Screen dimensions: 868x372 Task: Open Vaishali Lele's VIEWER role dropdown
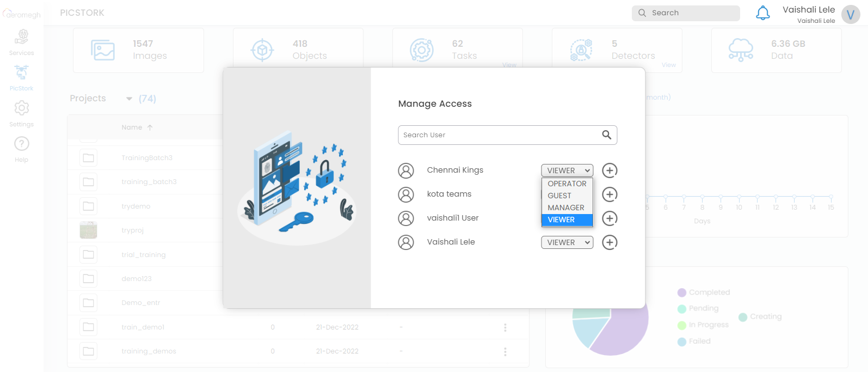(567, 242)
